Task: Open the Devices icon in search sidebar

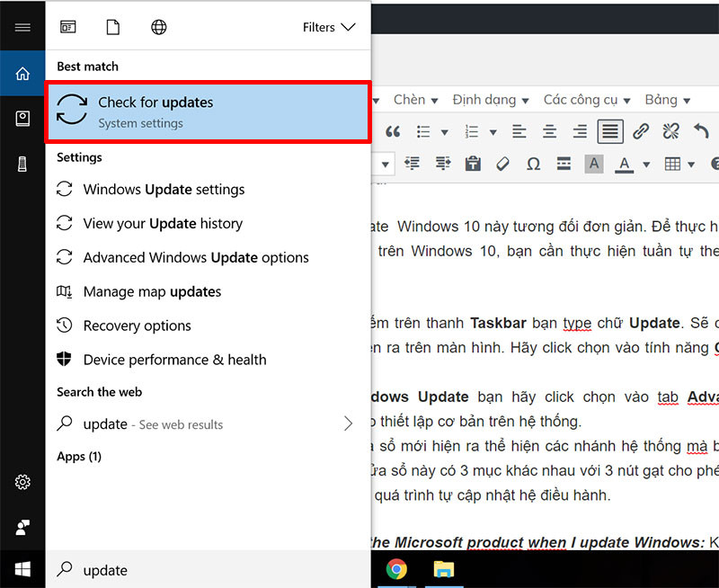Action: [22, 164]
